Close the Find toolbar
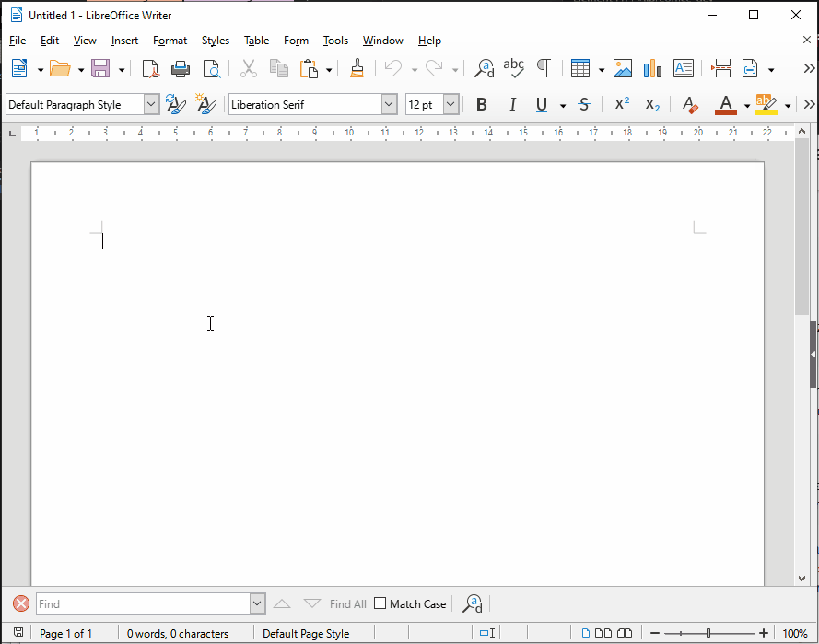The image size is (819, 644). [x=20, y=603]
